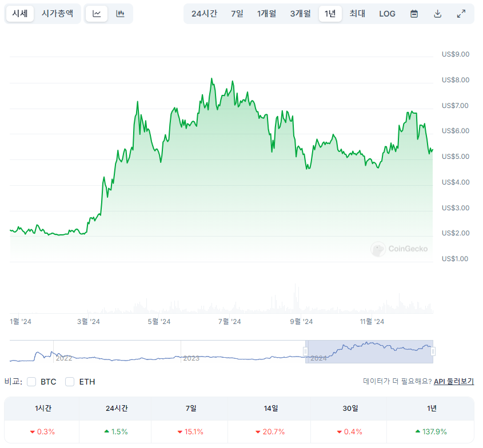Enable BTC comparison checkbox
Viewport: 483px width, 448px height.
tap(31, 382)
